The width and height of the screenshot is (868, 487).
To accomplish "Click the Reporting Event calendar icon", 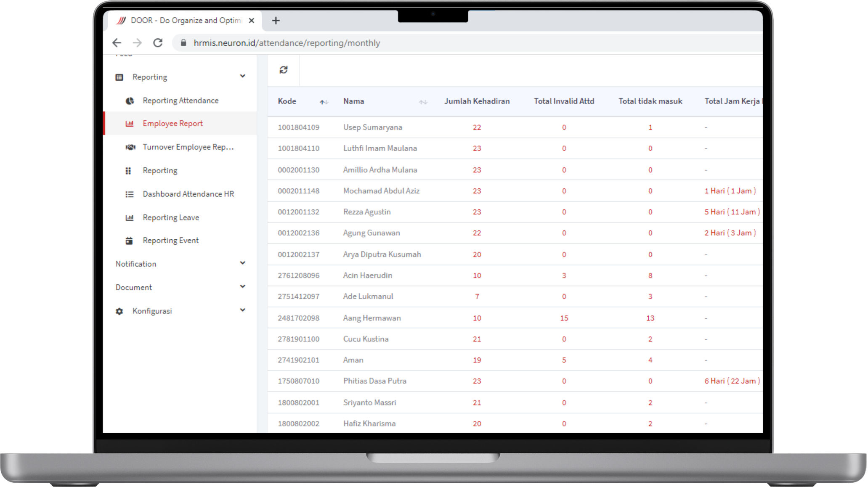I will click(x=129, y=241).
